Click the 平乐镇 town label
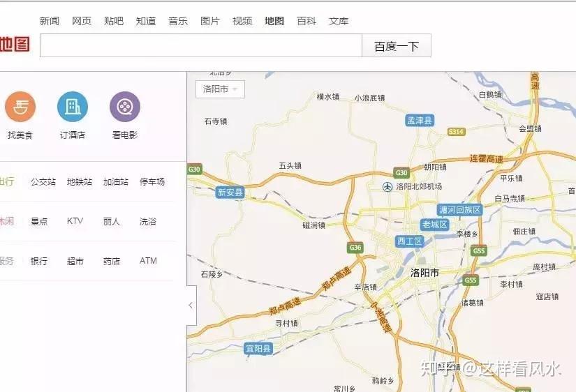576x392 pixels. click(x=511, y=179)
